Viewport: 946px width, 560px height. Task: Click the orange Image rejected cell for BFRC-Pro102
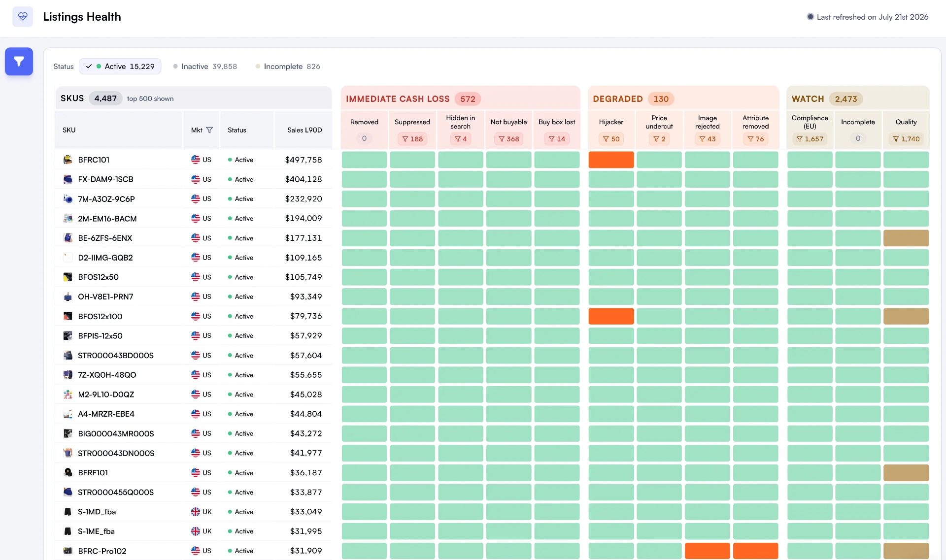click(707, 551)
